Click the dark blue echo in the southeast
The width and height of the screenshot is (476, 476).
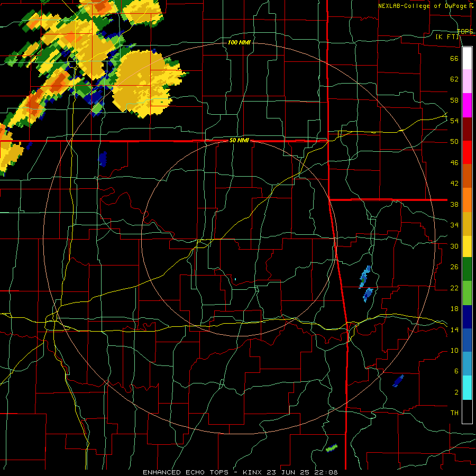(x=398, y=381)
